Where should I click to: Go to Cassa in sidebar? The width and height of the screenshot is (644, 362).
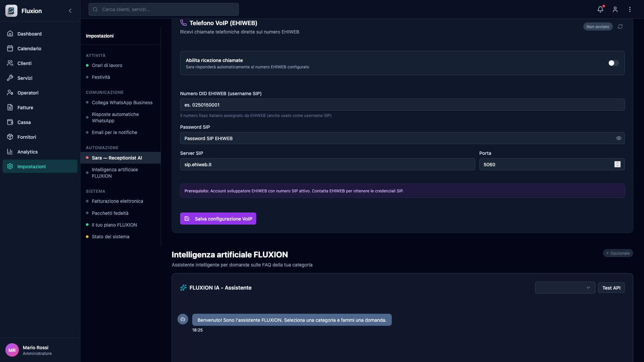tap(24, 122)
